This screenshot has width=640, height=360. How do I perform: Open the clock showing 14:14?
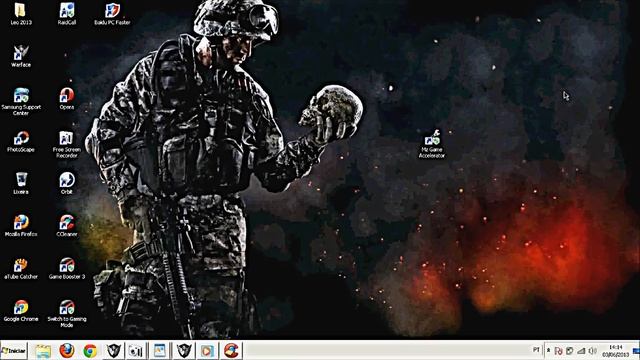pyautogui.click(x=616, y=351)
